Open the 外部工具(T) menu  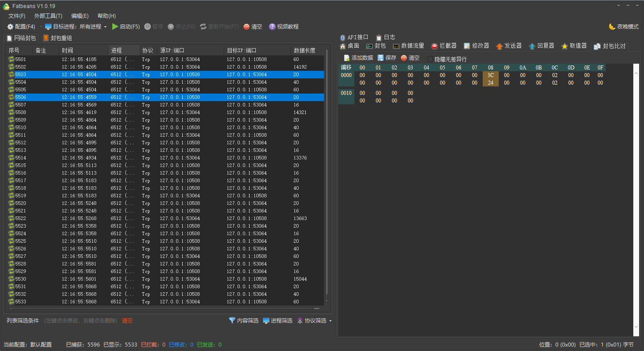[x=48, y=16]
